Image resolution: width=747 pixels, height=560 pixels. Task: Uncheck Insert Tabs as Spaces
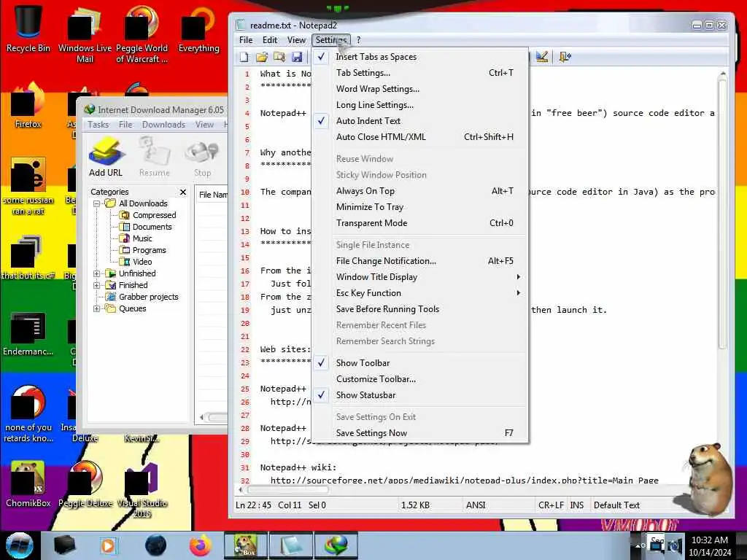(419, 57)
